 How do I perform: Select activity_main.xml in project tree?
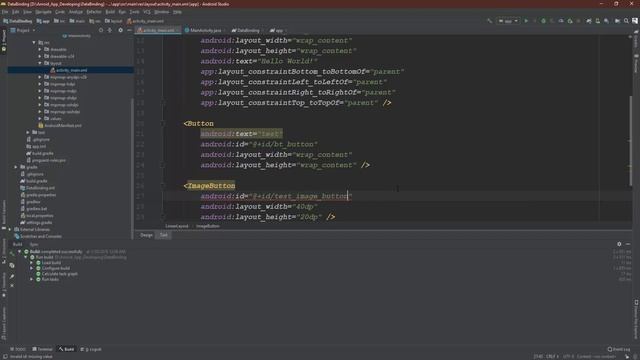[71, 70]
